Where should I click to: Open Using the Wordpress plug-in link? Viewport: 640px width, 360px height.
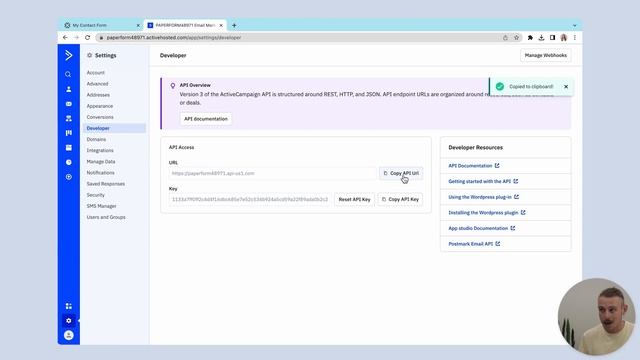[x=484, y=197]
